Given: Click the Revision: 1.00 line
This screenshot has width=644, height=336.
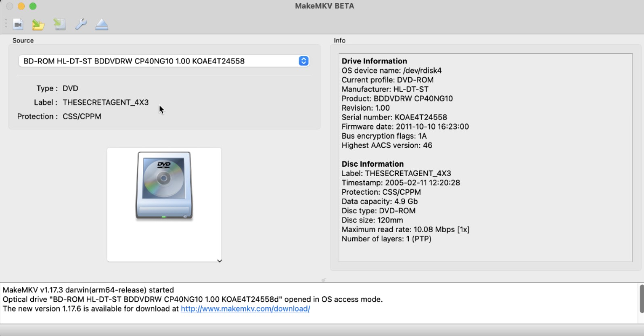Looking at the screenshot, I should 366,108.
